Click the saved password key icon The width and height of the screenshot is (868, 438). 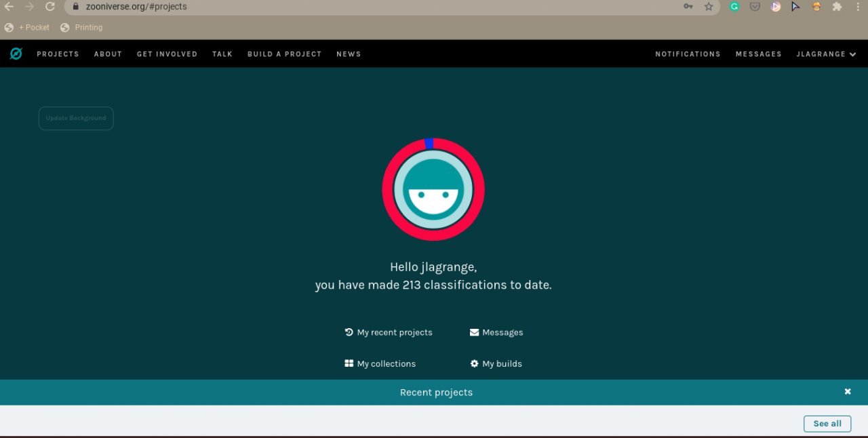[688, 7]
